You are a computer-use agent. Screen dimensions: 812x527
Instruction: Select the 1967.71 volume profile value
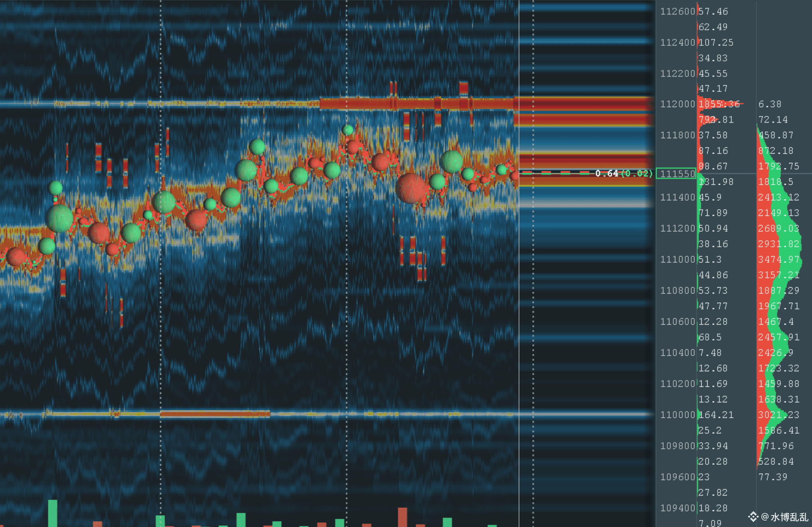(x=779, y=306)
